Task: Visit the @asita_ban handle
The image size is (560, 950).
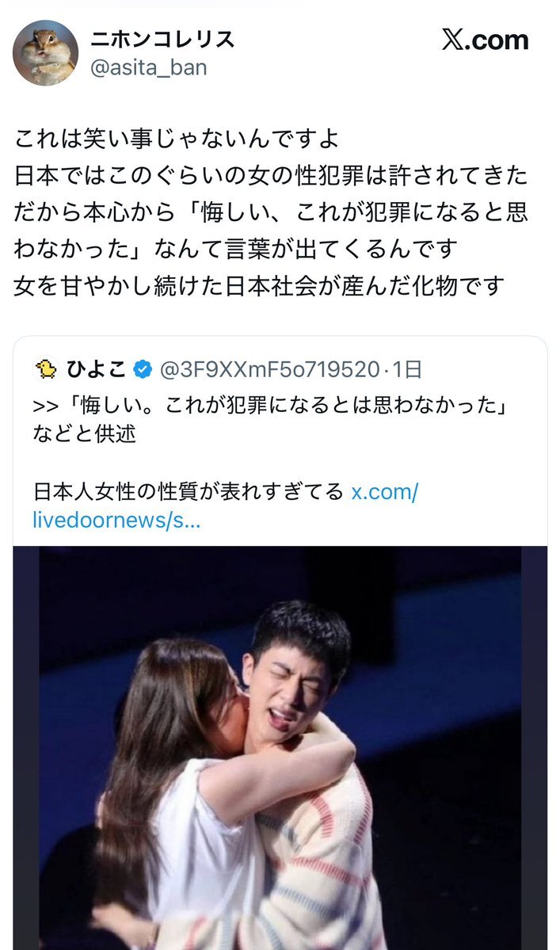Action: pyautogui.click(x=148, y=67)
